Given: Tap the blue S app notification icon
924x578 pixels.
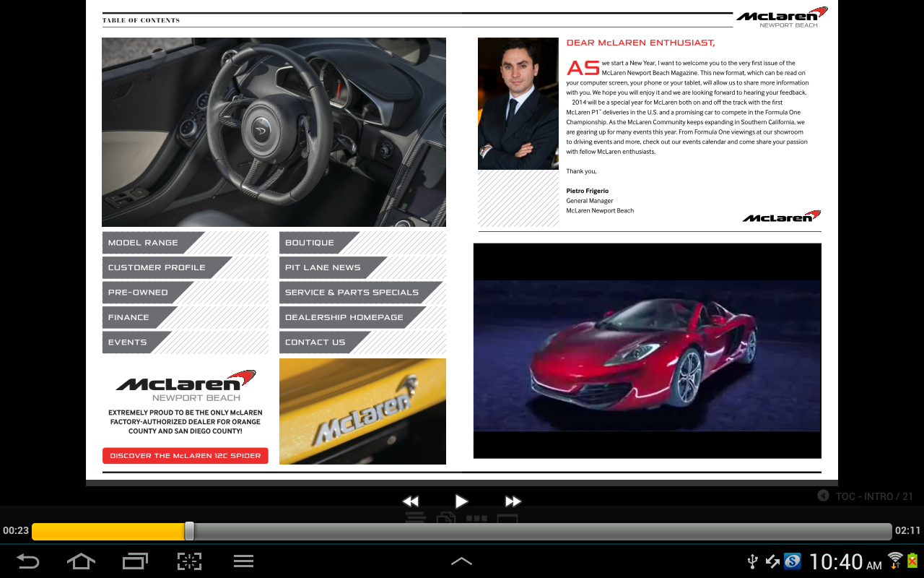Looking at the screenshot, I should 793,561.
